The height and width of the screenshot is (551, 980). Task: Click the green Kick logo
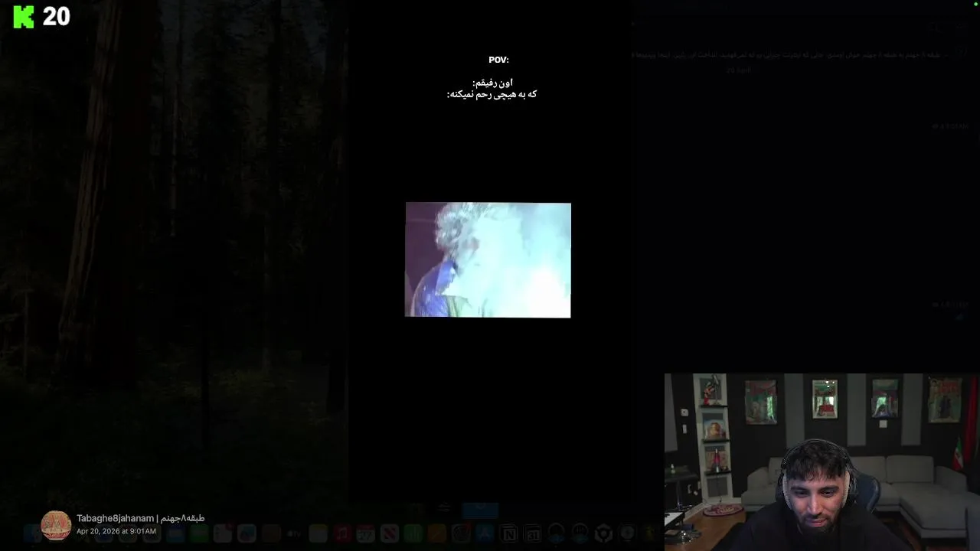pyautogui.click(x=24, y=16)
